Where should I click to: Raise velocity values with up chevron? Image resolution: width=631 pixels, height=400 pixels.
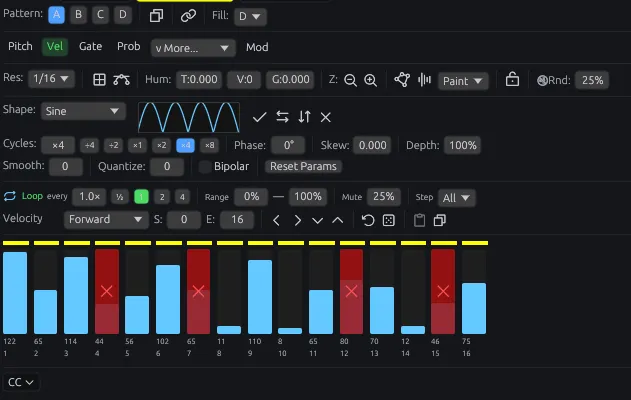338,220
